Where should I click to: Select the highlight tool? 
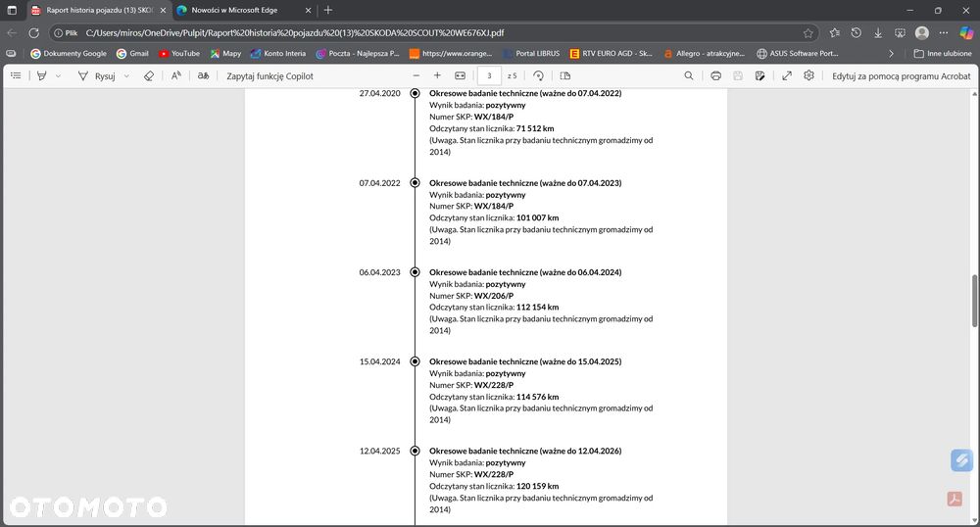[x=42, y=75]
